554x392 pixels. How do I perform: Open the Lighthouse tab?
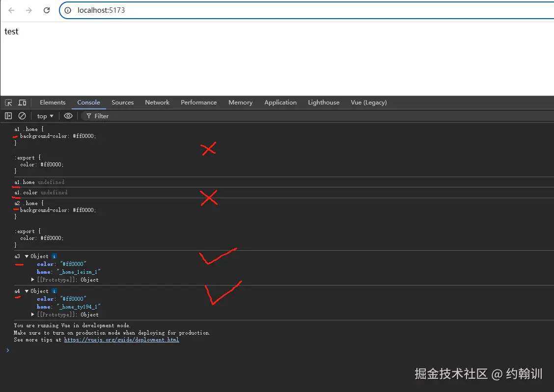coord(324,103)
